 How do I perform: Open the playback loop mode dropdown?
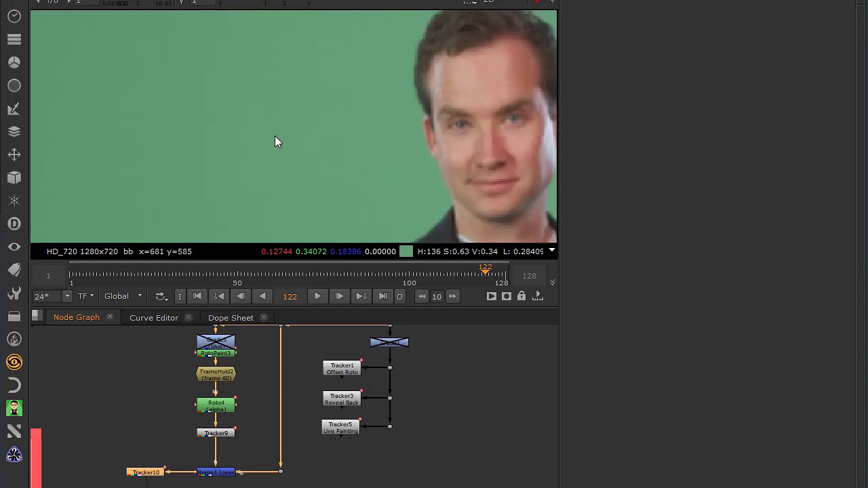[161, 296]
